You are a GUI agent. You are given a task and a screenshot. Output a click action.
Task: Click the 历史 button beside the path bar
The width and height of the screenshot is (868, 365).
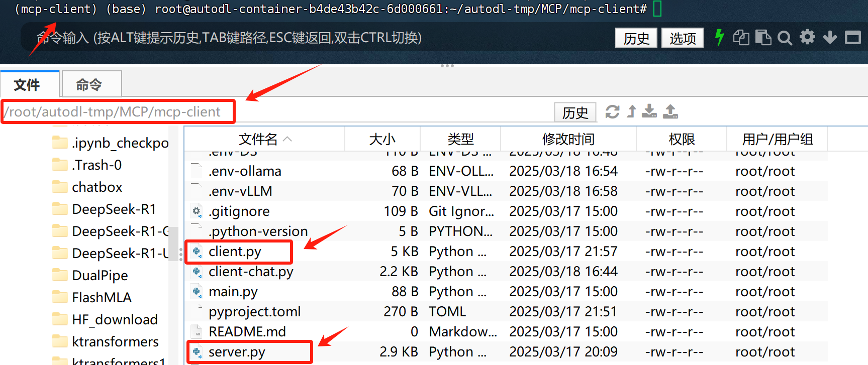click(575, 112)
